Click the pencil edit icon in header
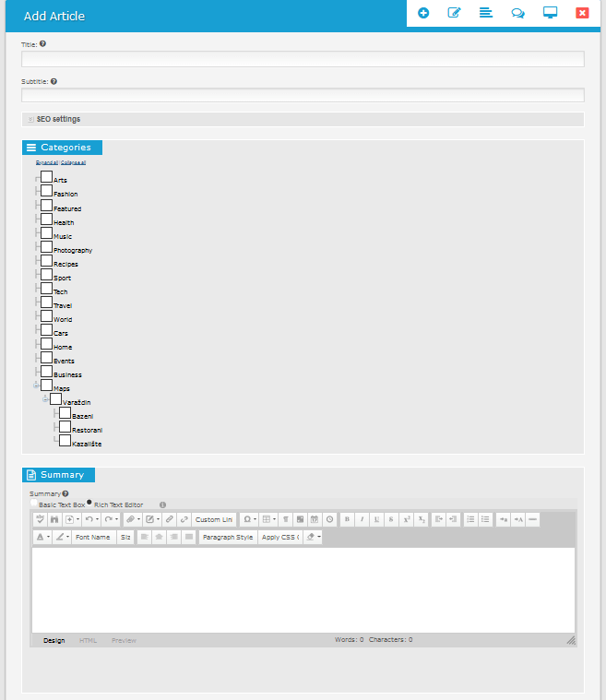This screenshot has width=606, height=700. point(454,13)
